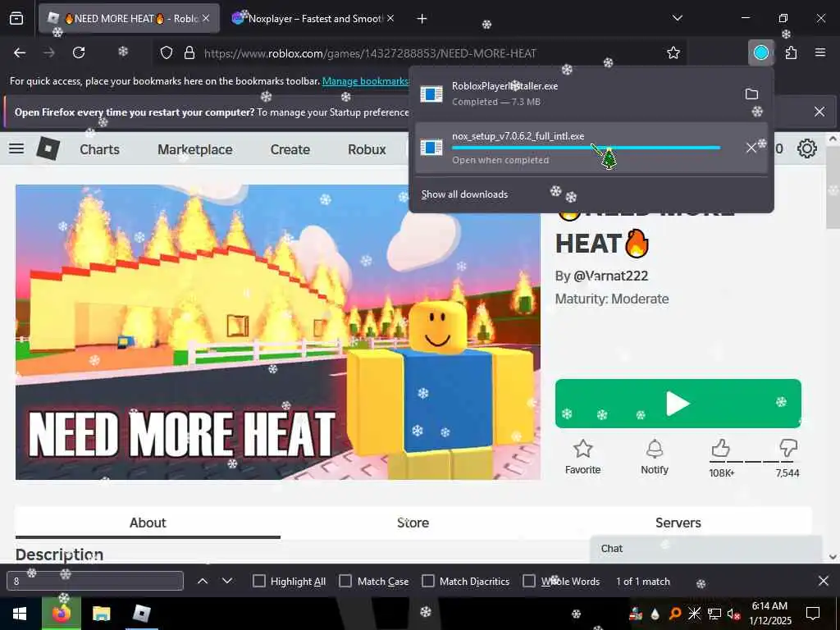Jump to previous find match
The width and height of the screenshot is (840, 630).
point(203,581)
